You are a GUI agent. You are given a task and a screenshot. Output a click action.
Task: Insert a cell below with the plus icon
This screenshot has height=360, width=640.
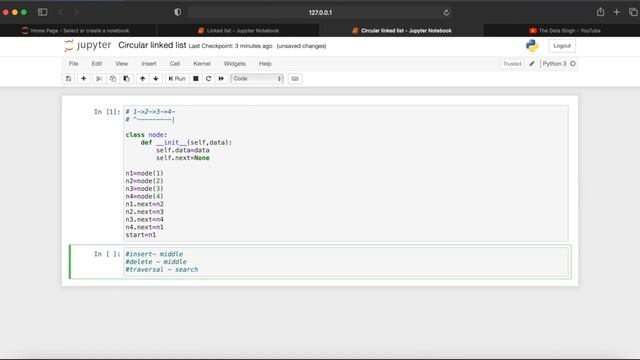tap(84, 78)
